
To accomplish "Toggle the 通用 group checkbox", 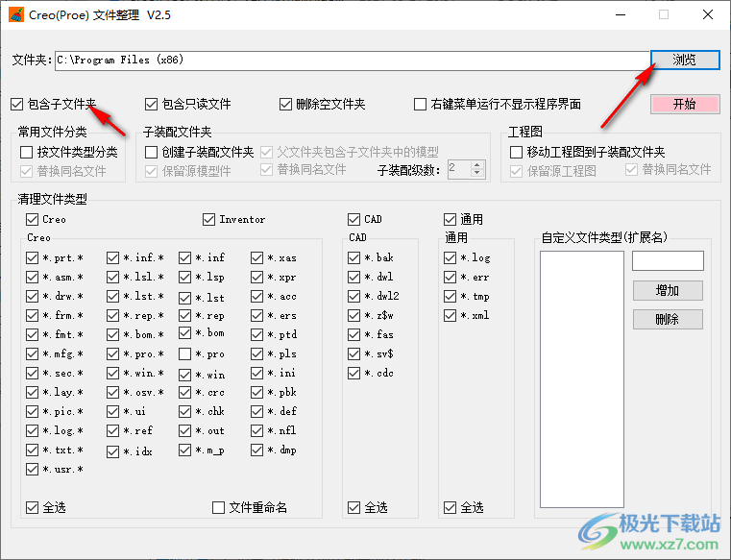I will tap(450, 219).
